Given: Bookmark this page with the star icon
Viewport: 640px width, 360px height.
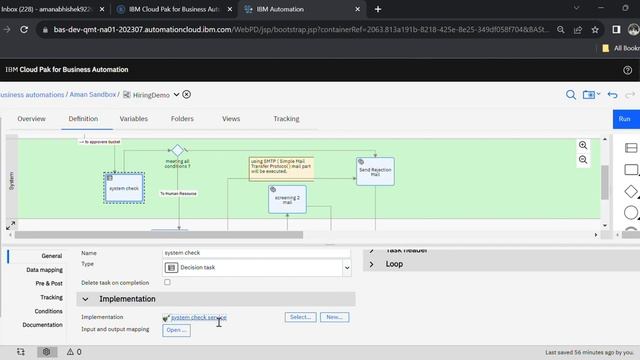Looking at the screenshot, I should [595, 30].
